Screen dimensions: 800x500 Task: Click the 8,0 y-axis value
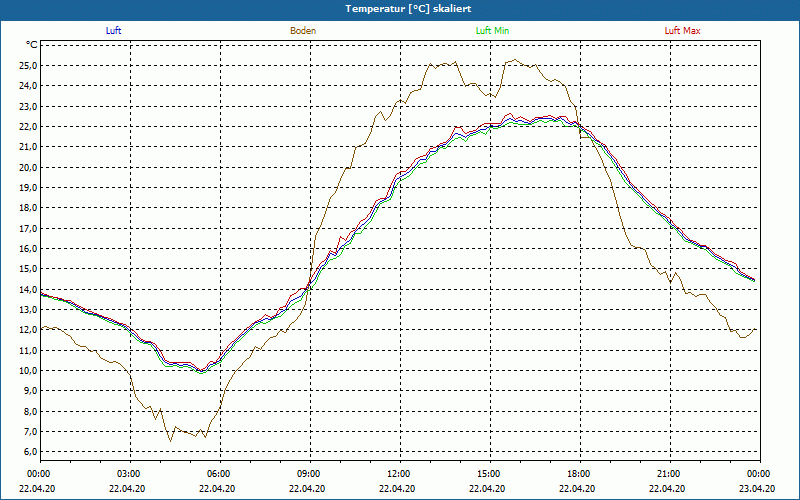31,411
